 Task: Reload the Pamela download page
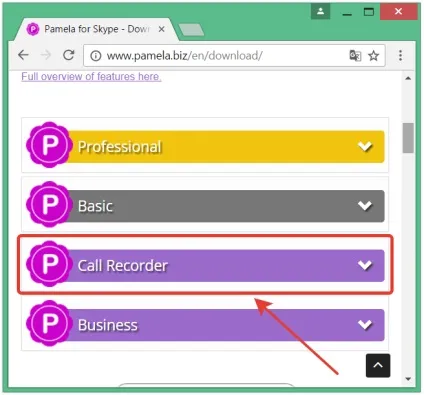[x=69, y=55]
